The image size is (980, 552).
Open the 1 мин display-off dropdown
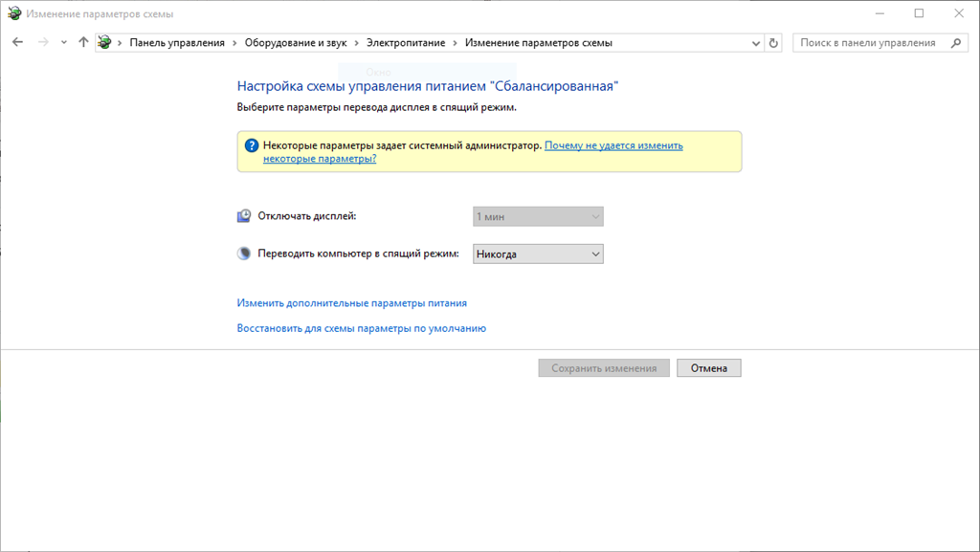coord(538,217)
